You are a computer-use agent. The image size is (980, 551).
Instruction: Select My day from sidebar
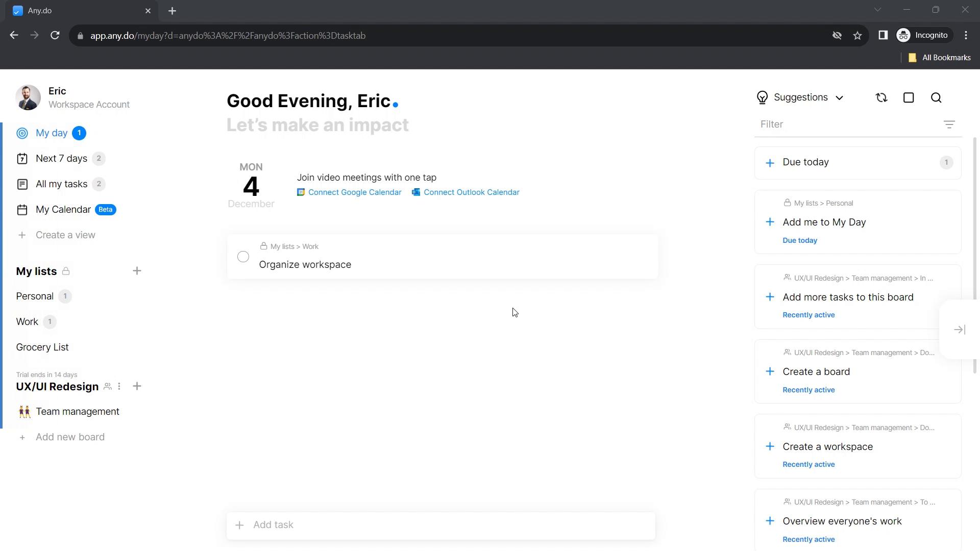pyautogui.click(x=51, y=133)
